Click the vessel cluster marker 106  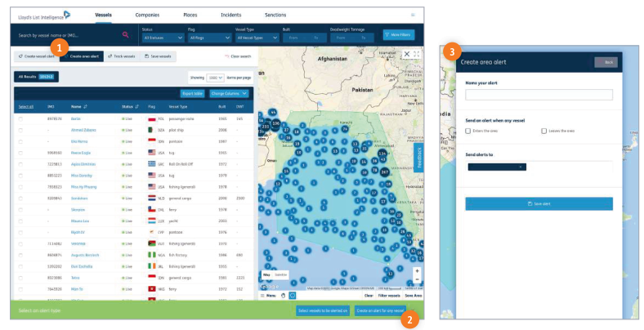click(275, 123)
